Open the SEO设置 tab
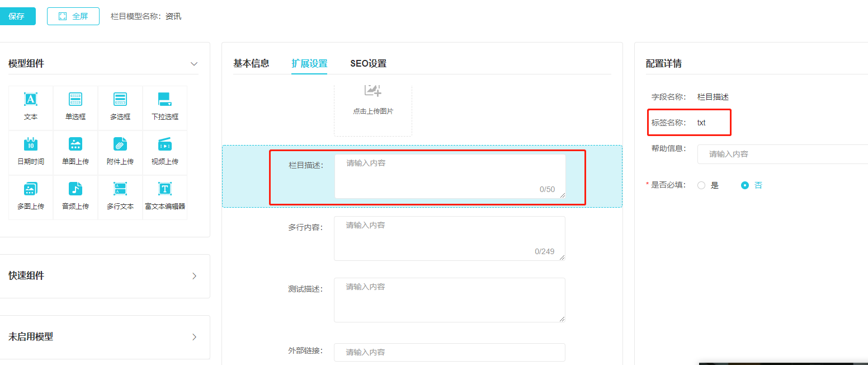The height and width of the screenshot is (365, 868). click(x=368, y=64)
